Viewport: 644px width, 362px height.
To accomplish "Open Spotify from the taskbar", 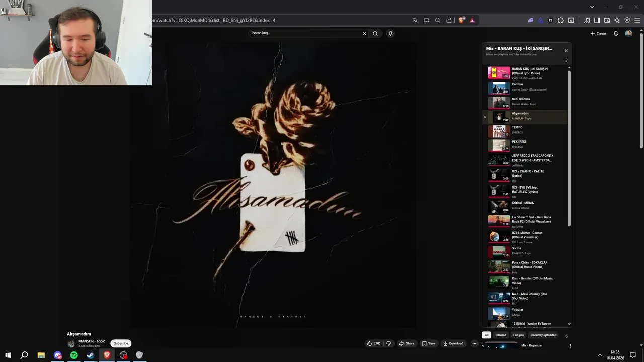I will (x=74, y=355).
